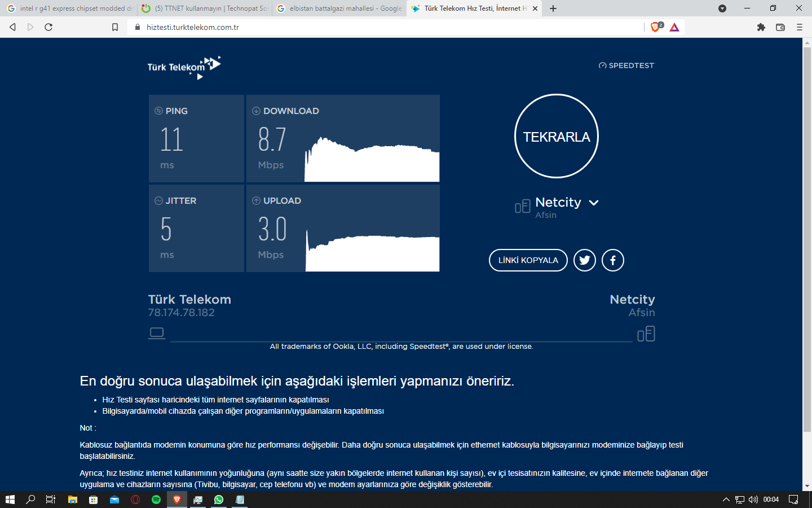Switch to the Technopat 'TTNET kullanmayın' tab
The image size is (812, 508).
point(205,8)
